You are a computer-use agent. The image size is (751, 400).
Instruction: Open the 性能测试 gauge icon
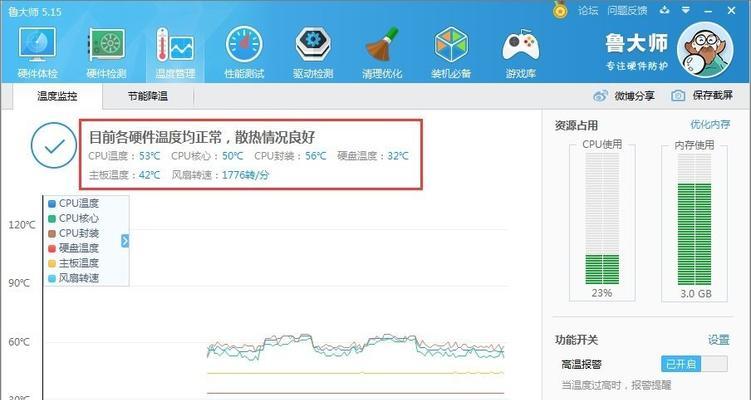(244, 45)
